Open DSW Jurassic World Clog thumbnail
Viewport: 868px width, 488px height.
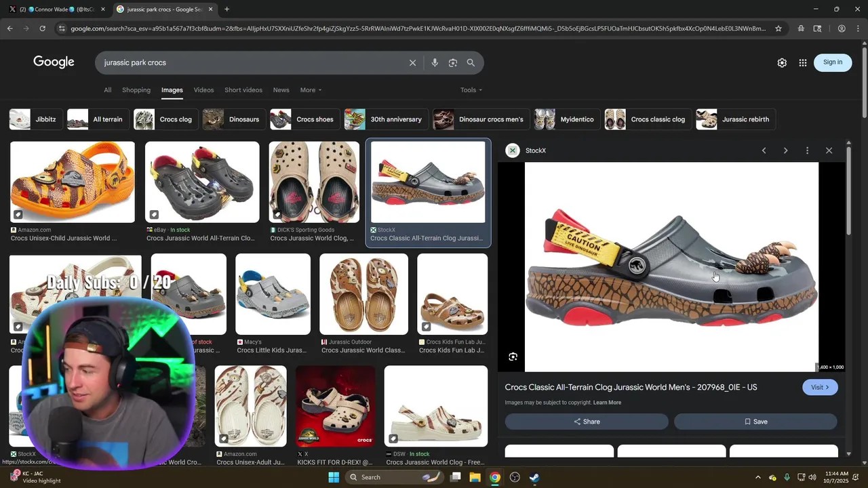[x=436, y=406]
